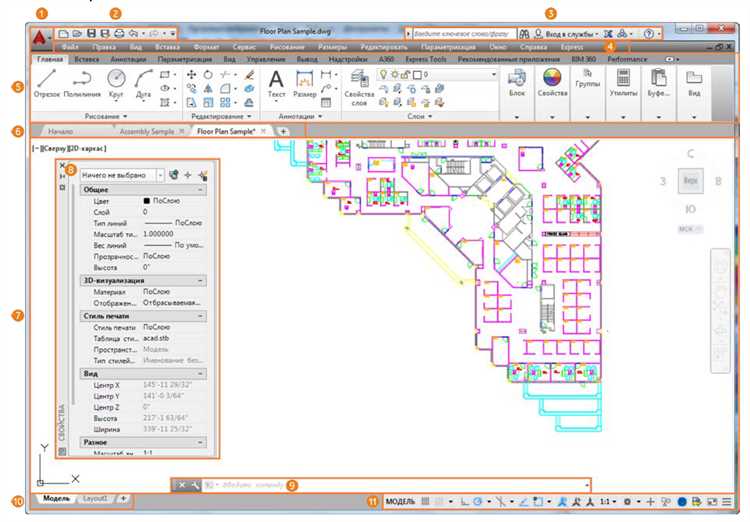Click the New drawing icon in quick access toolbar
Viewport: 750px width, 522px height.
click(x=63, y=33)
